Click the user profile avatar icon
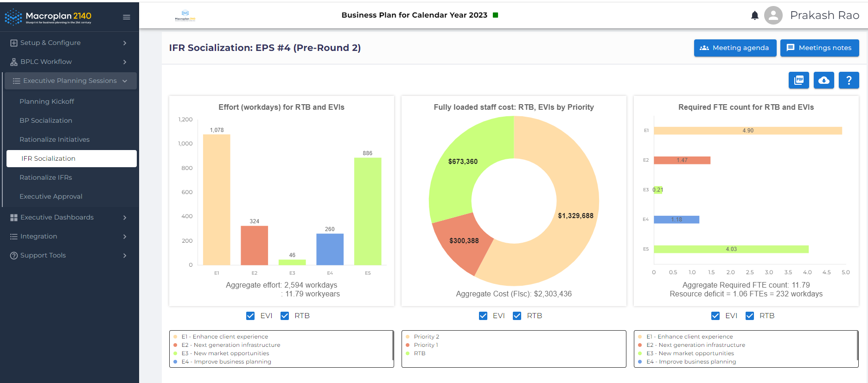The height and width of the screenshot is (383, 868). click(x=773, y=15)
